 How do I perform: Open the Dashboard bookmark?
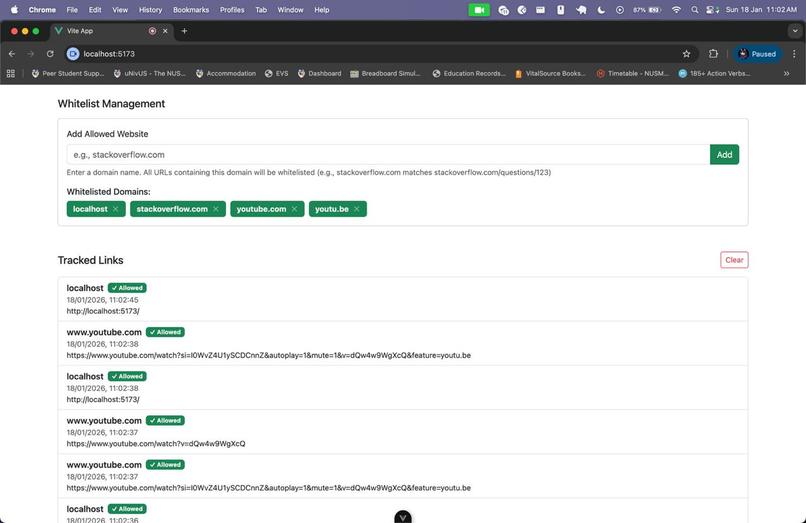coord(319,74)
